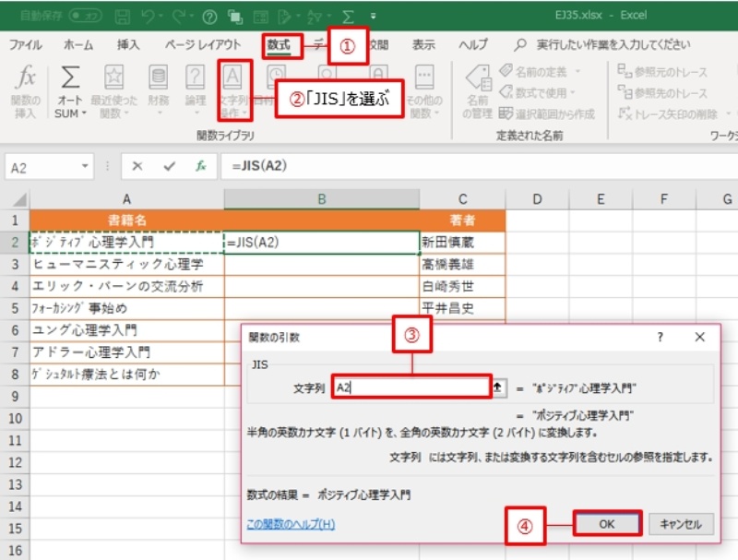Image resolution: width=738 pixels, height=560 pixels.
Task: Open the 'この関数のヘルプ(H)' link
Action: point(291,524)
